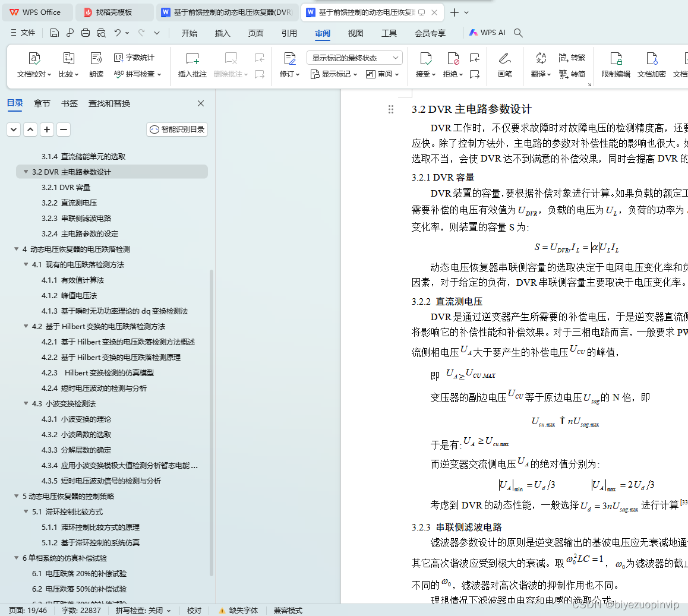Open the 审阅 pane dropdown
688x616 pixels.
pos(382,74)
